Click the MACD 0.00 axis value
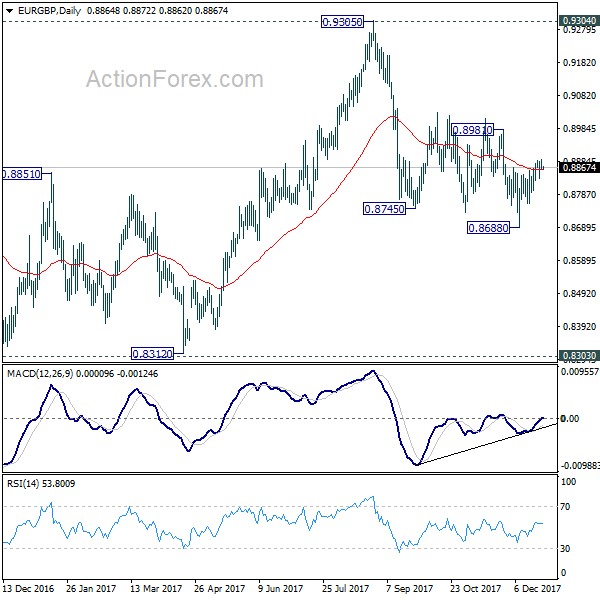Image resolution: width=600 pixels, height=600 pixels. (x=569, y=419)
